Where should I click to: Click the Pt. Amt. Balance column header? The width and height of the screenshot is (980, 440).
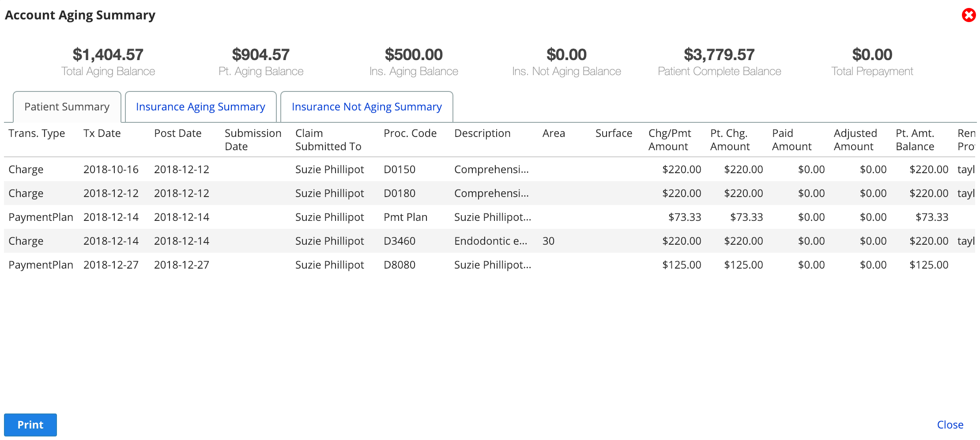pos(915,140)
